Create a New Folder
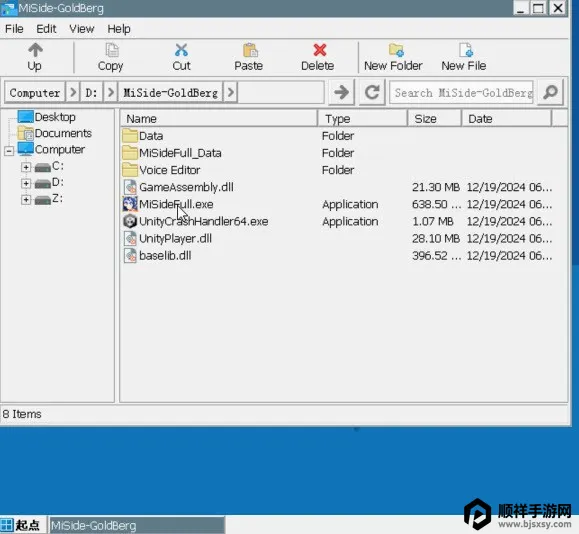 (x=393, y=57)
